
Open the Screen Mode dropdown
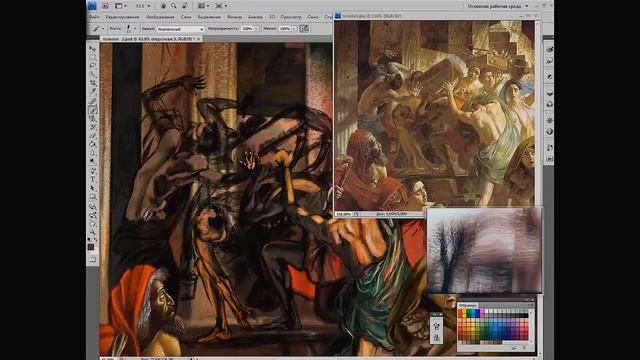221,6
